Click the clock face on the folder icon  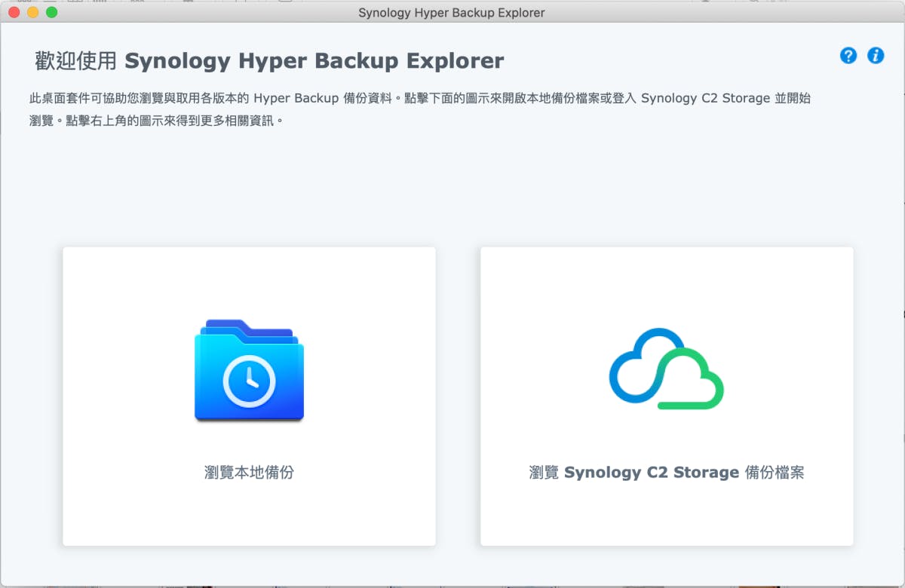click(x=248, y=382)
